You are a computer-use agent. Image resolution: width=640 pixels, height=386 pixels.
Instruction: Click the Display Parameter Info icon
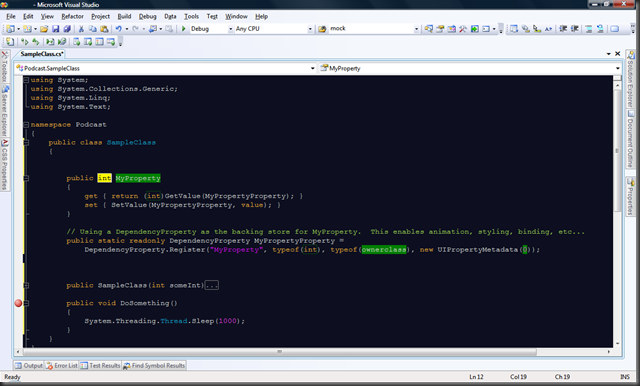[526, 29]
